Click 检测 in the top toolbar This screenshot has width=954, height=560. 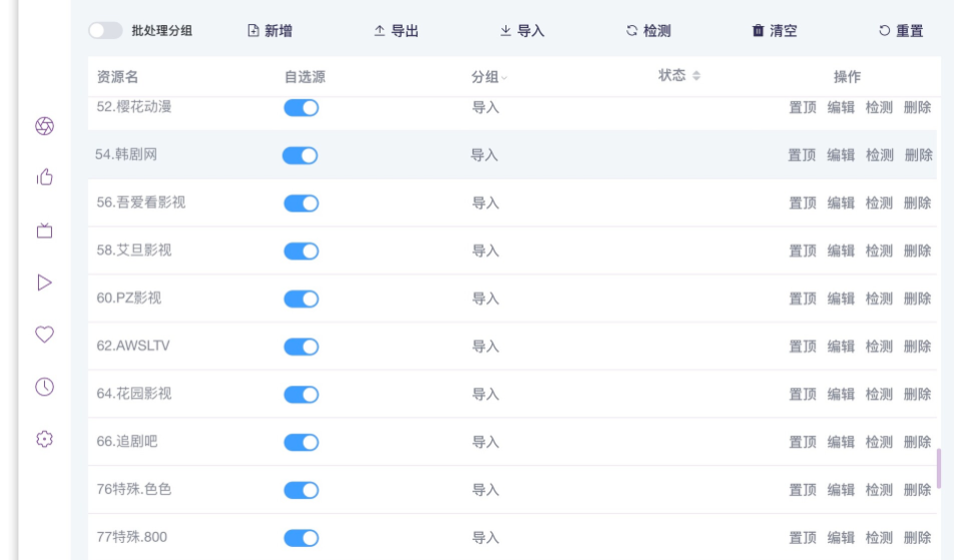tap(648, 31)
